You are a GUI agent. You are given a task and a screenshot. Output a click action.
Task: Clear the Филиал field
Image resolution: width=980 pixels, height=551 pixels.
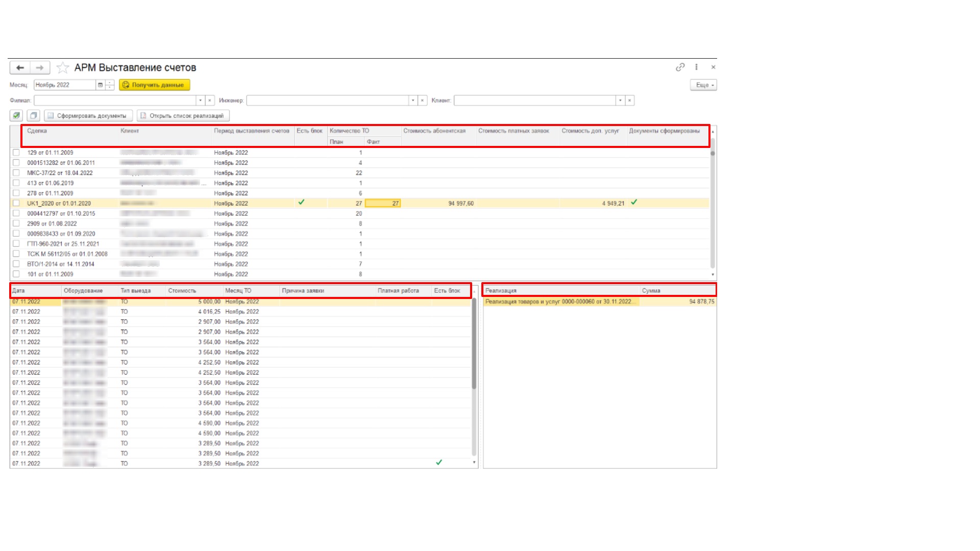pos(209,101)
